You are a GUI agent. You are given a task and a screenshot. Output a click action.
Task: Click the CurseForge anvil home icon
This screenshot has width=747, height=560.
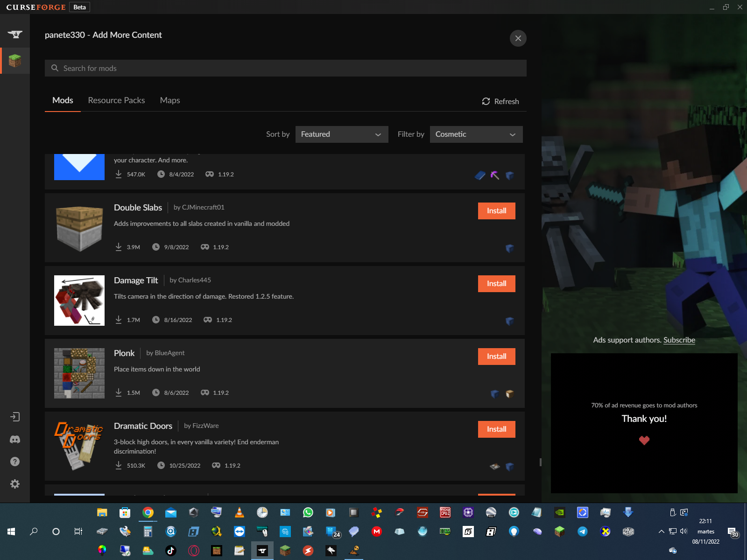pyautogui.click(x=15, y=34)
